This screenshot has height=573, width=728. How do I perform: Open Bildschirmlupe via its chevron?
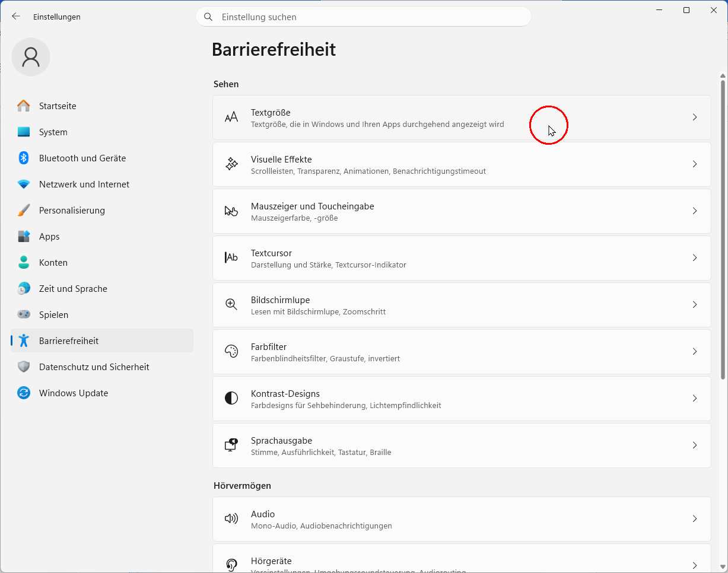pos(695,305)
